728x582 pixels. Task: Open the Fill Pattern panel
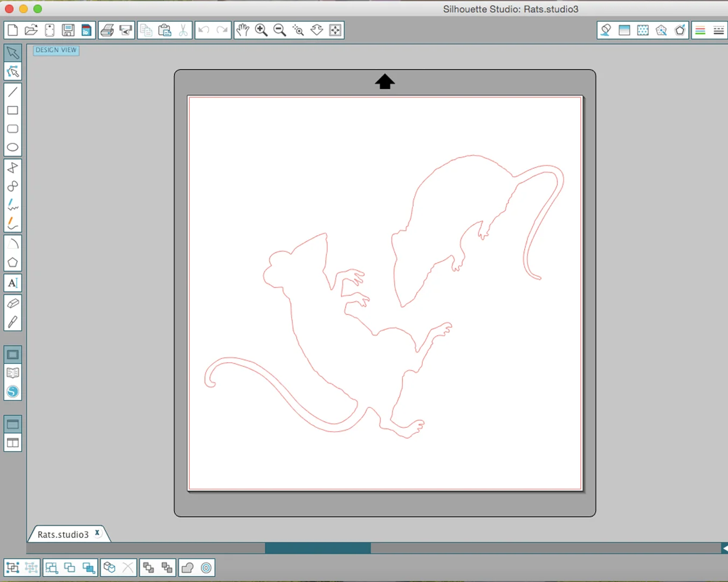pyautogui.click(x=643, y=30)
